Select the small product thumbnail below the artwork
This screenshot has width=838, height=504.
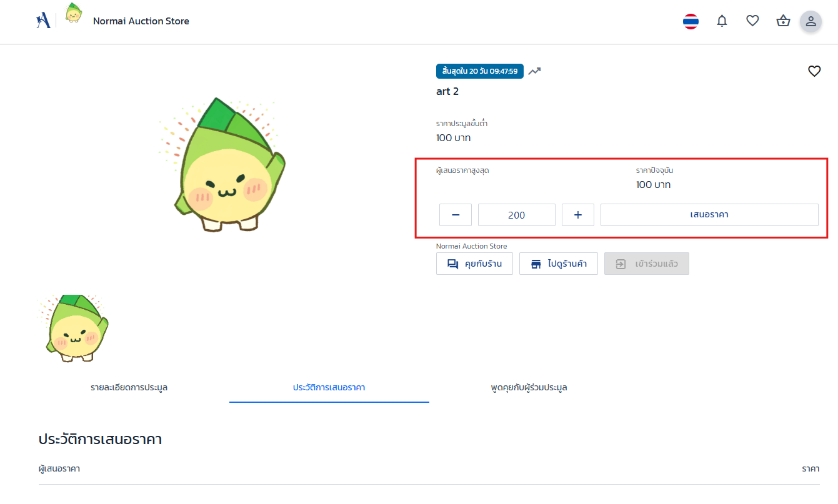(x=74, y=329)
